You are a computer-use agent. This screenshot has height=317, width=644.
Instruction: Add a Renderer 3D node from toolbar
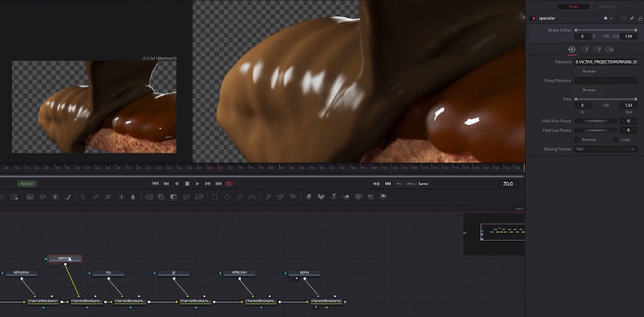[382, 197]
